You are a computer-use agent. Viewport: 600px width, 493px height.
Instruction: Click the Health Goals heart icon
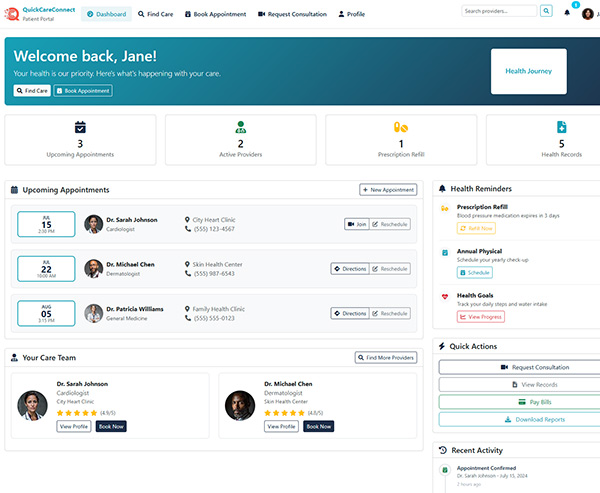(x=445, y=296)
